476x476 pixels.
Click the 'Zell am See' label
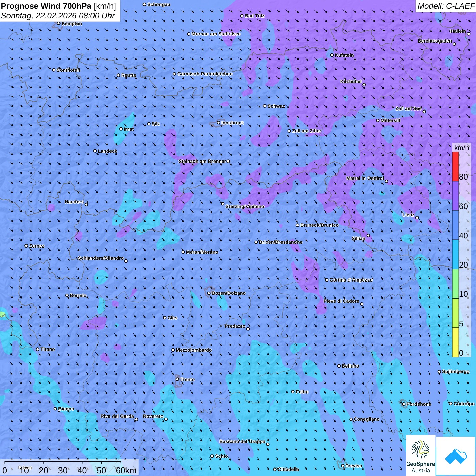click(408, 108)
